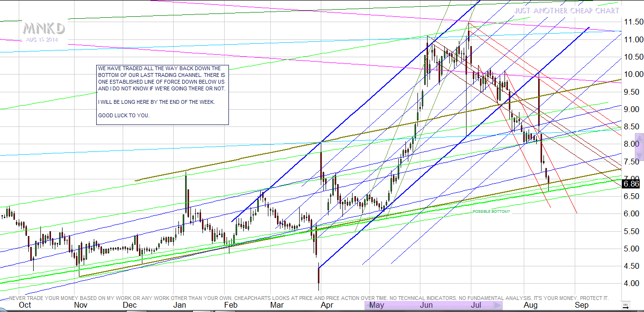The height and width of the screenshot is (312, 644).
Task: Click the 'POSSIBLE BOTTOM?' chart label
Action: (491, 212)
